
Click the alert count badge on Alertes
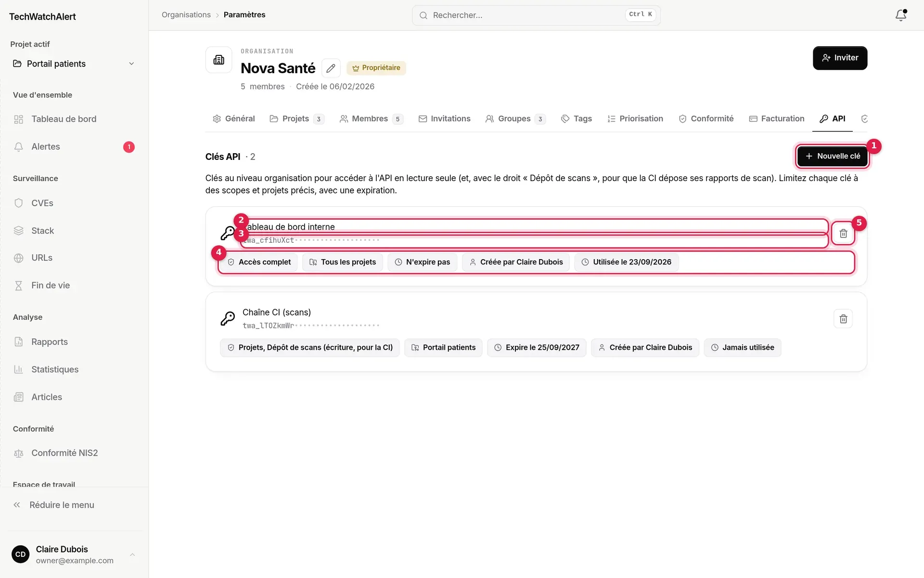pyautogui.click(x=129, y=147)
